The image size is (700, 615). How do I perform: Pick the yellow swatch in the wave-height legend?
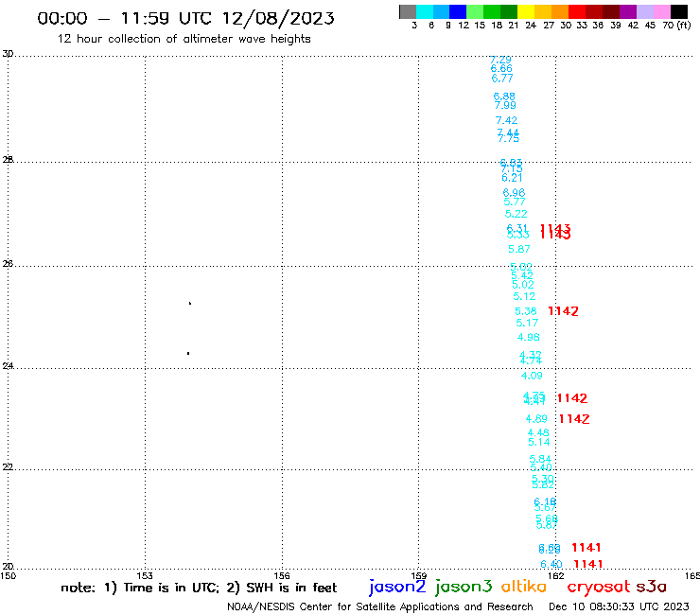pos(526,11)
